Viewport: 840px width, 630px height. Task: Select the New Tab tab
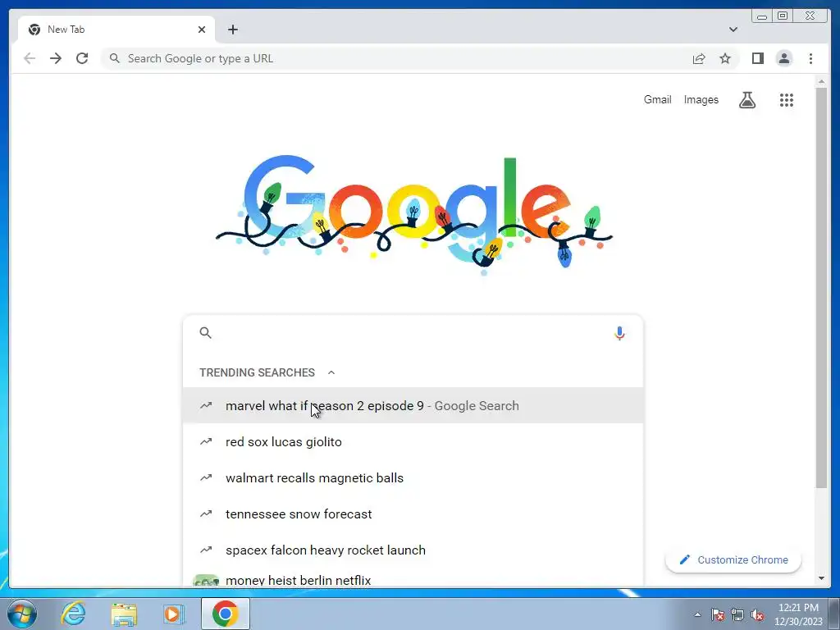[116, 30]
